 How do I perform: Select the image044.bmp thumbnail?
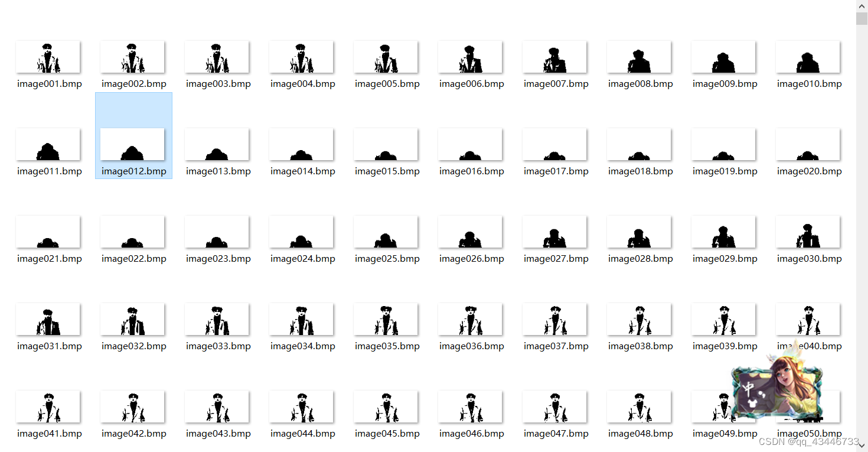(x=301, y=407)
